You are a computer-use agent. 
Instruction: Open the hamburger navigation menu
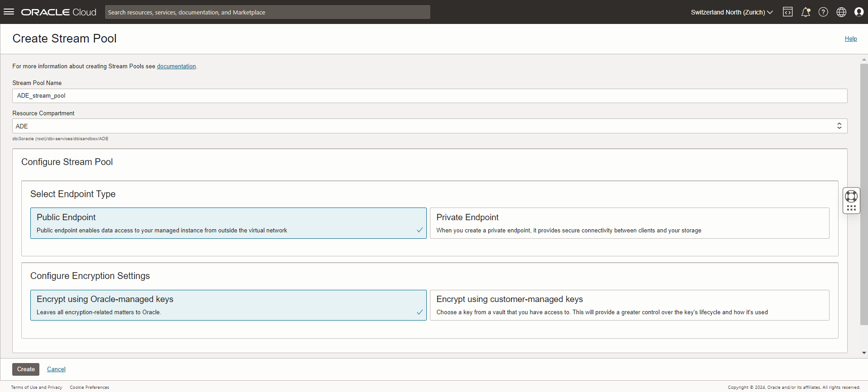[9, 12]
